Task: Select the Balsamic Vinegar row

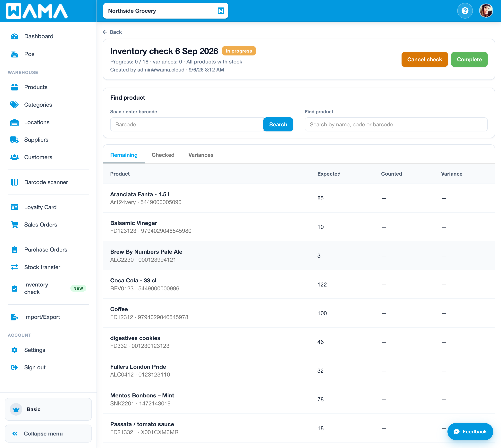Action: (299, 227)
